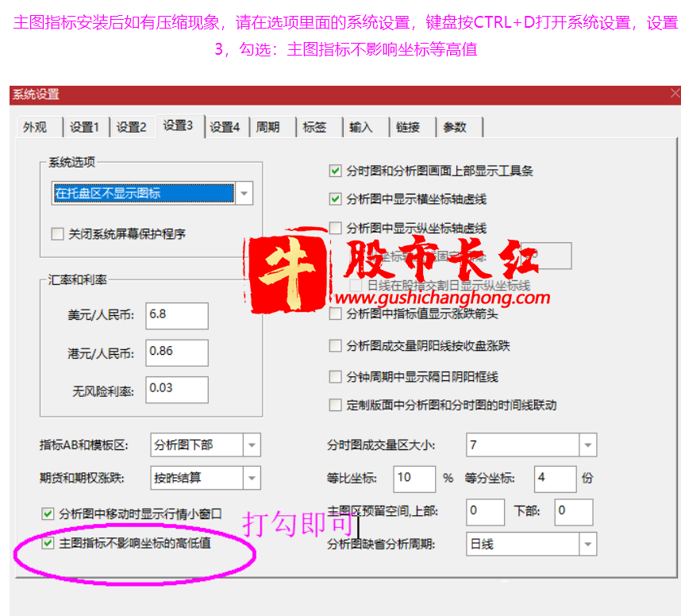Expand the 分析图缺省分析周期 dropdown
Screen dimensions: 681x616
(x=588, y=544)
